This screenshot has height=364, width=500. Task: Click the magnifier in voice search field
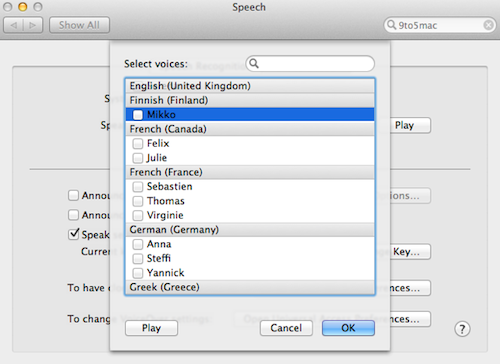pyautogui.click(x=254, y=63)
